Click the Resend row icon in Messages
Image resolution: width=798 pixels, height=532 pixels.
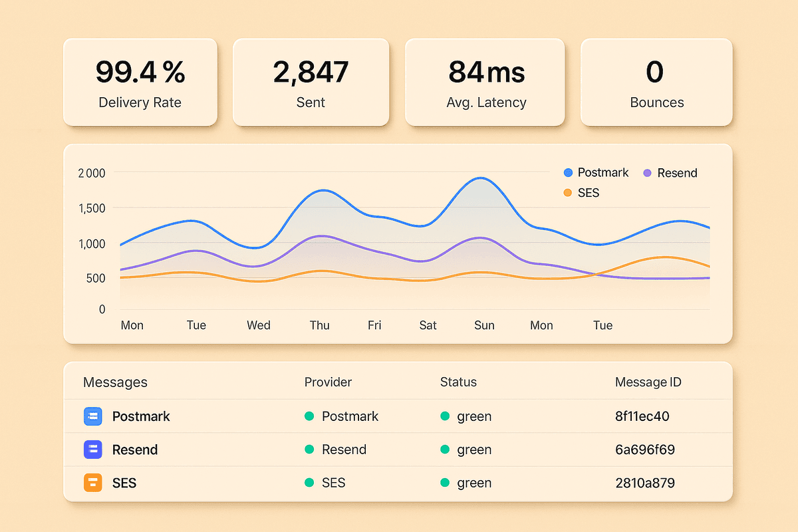point(92,450)
